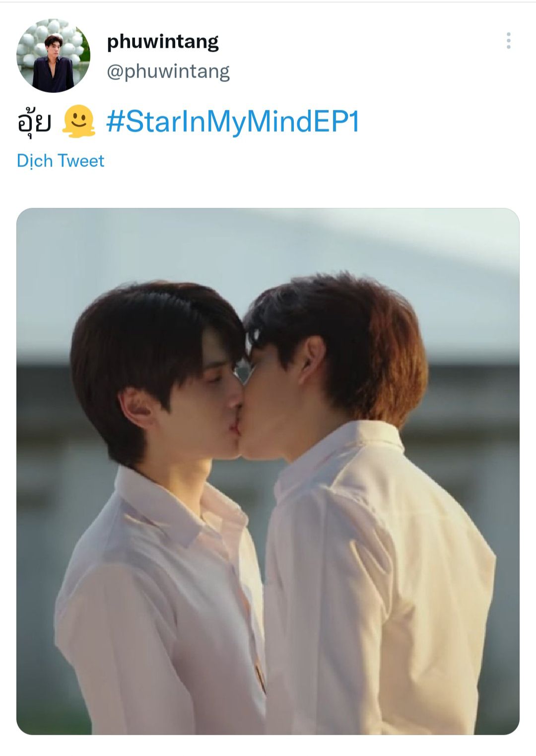Click the Thai text อุ้ย in tweet

(34, 122)
